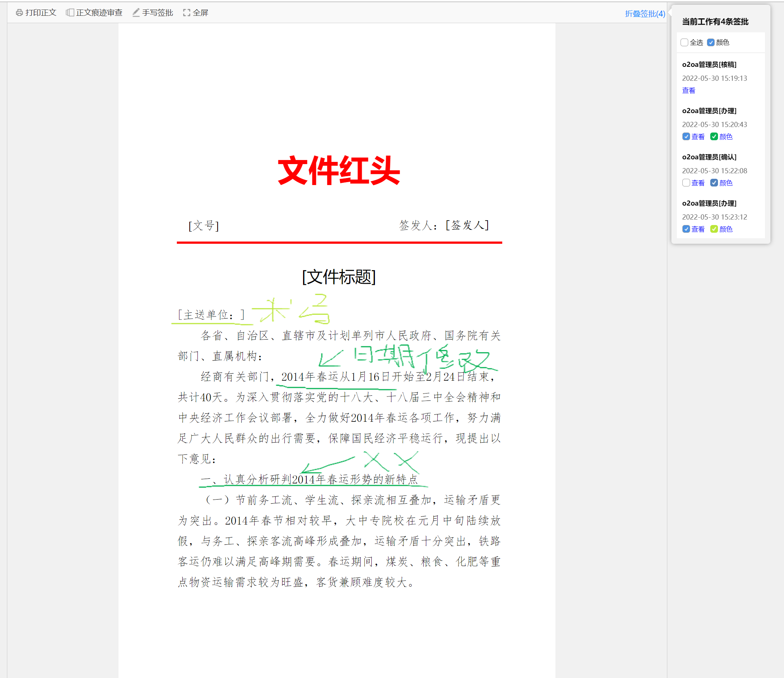Toggle yellow-green 颜色 checkbox for 15:23:12 entry
784x678 pixels.
(714, 229)
